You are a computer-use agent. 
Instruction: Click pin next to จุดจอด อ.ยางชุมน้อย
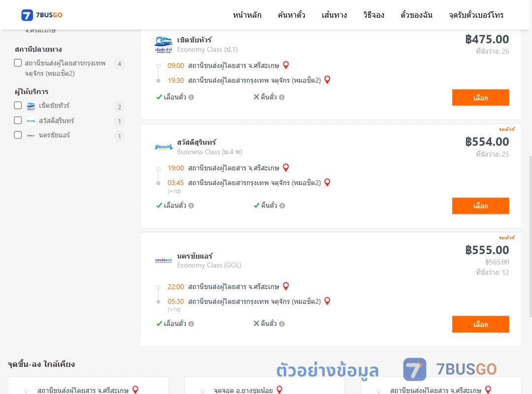280,390
